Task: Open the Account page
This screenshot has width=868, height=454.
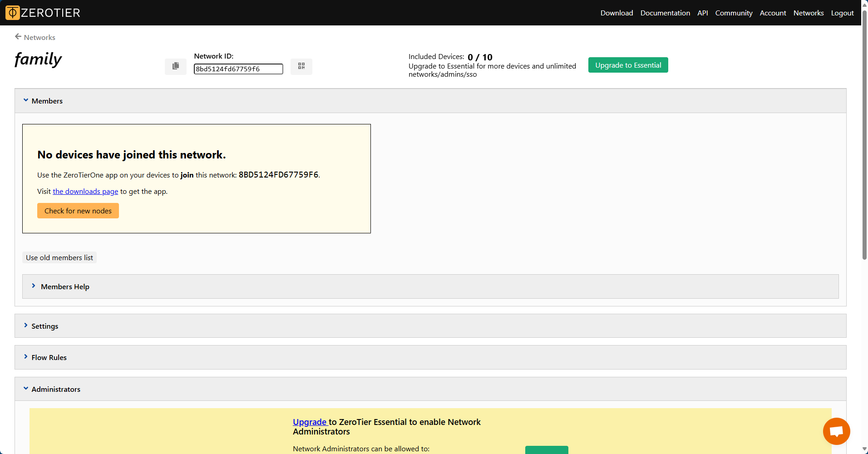Action: (x=773, y=13)
